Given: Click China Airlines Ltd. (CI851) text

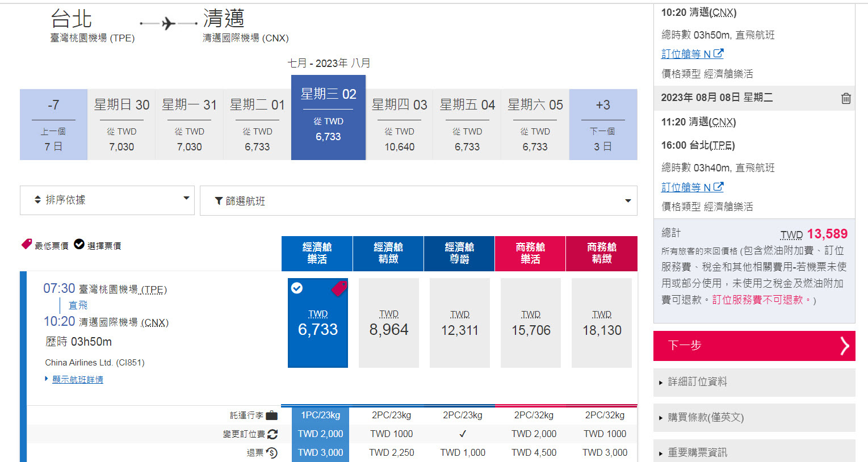Looking at the screenshot, I should (95, 362).
